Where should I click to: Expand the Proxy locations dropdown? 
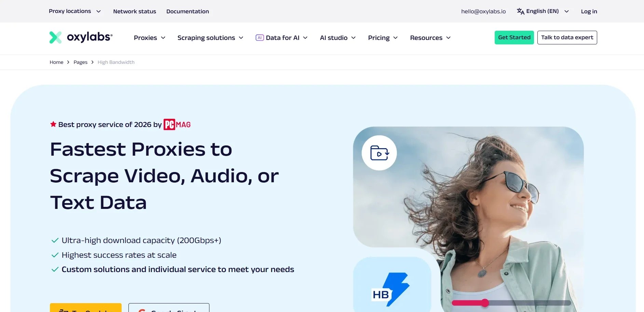click(x=75, y=11)
